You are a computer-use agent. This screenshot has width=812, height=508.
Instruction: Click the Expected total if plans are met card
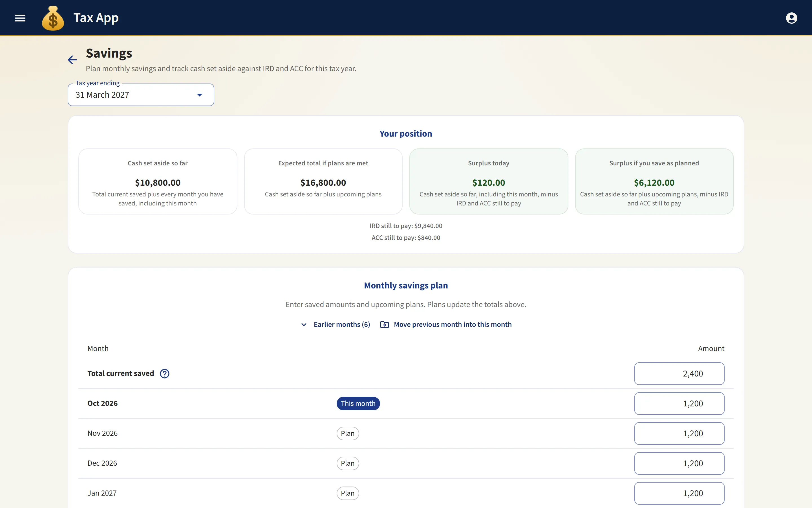click(x=323, y=181)
